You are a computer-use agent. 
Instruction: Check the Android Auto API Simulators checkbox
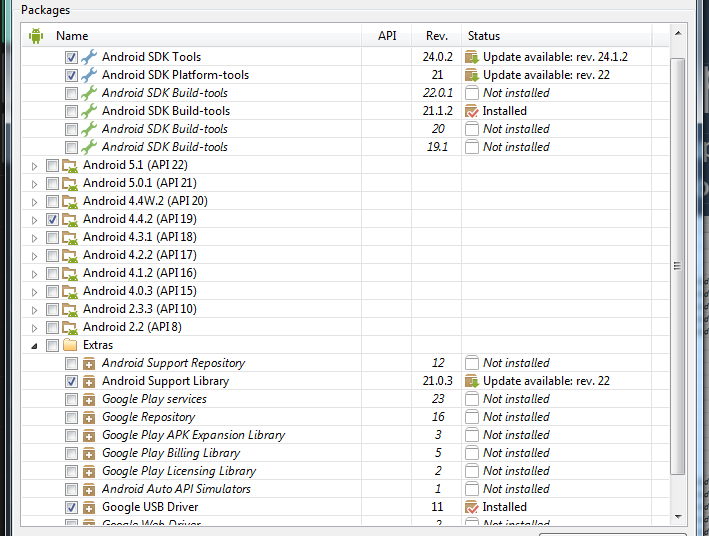71,489
